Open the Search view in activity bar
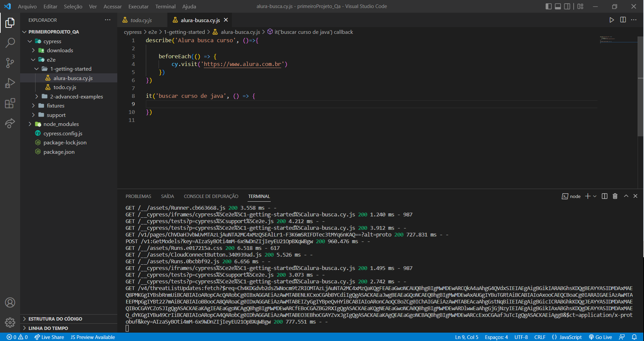Screen dimensions: 644x341 10,43
